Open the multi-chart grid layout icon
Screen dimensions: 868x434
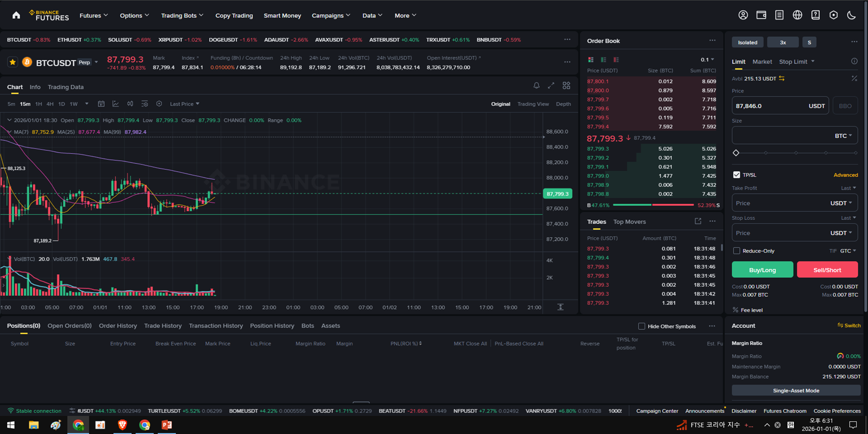pyautogui.click(x=566, y=86)
